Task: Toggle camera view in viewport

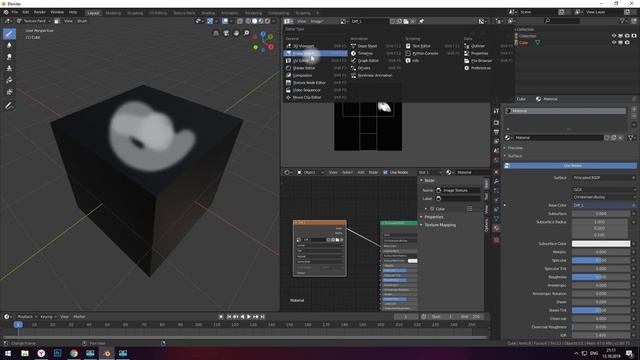Action: pos(226,33)
